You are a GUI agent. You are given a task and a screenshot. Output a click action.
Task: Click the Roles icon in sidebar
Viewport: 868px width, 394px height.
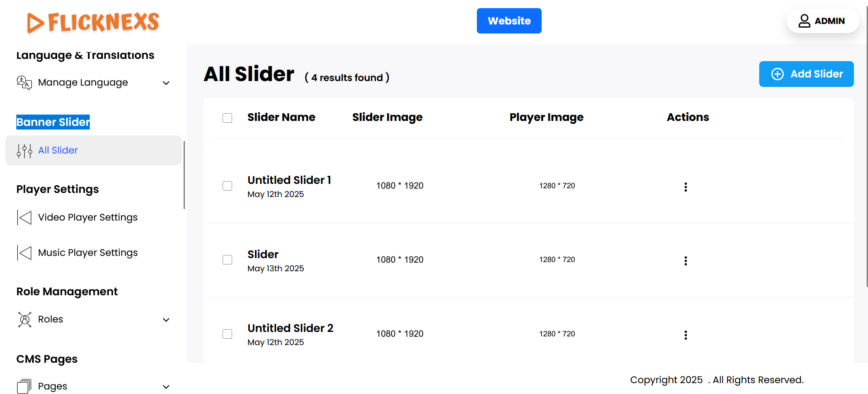(24, 319)
